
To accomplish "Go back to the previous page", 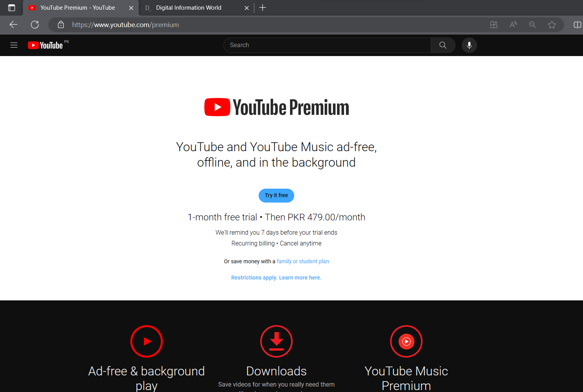I will coord(14,25).
